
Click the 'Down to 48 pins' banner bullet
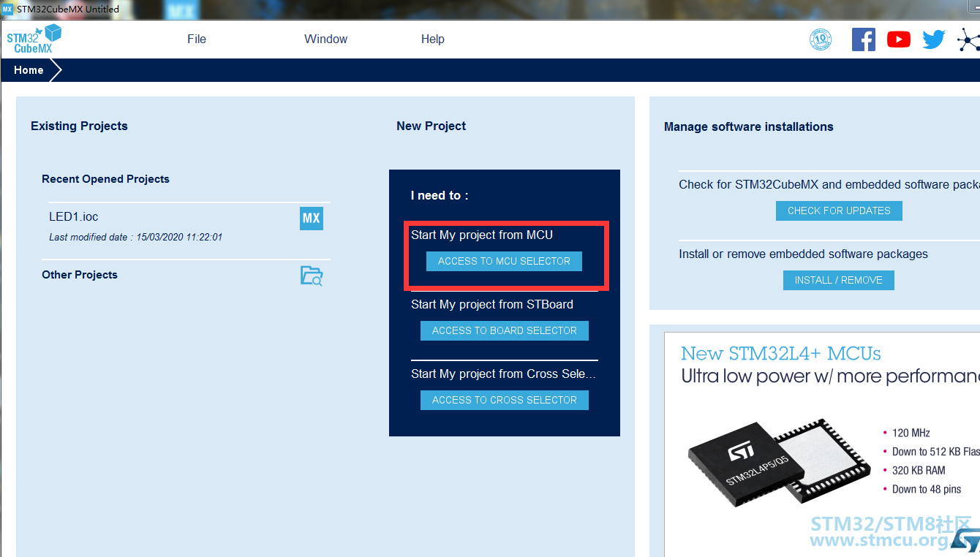coord(927,489)
